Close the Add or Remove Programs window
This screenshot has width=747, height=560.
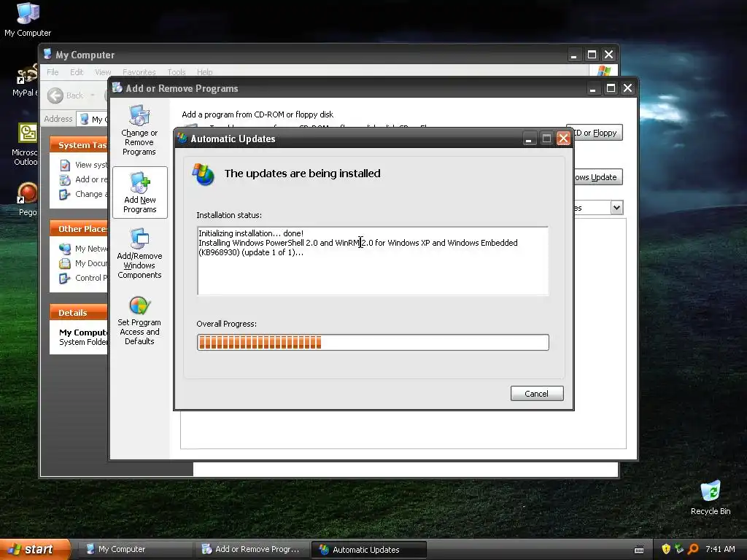tap(628, 88)
